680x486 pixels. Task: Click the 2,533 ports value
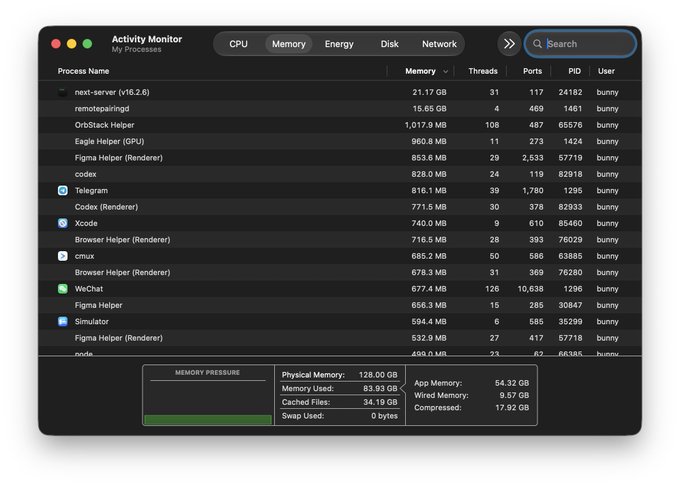click(533, 158)
